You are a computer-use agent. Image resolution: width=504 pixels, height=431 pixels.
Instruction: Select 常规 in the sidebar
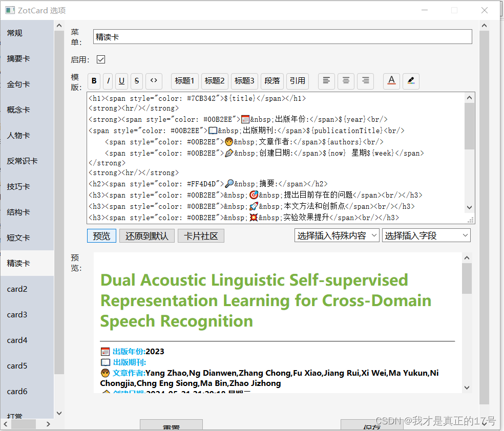coord(27,33)
